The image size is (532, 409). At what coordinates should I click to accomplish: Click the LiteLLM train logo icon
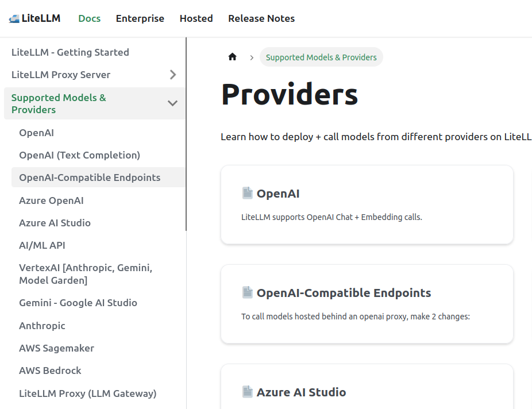(14, 18)
